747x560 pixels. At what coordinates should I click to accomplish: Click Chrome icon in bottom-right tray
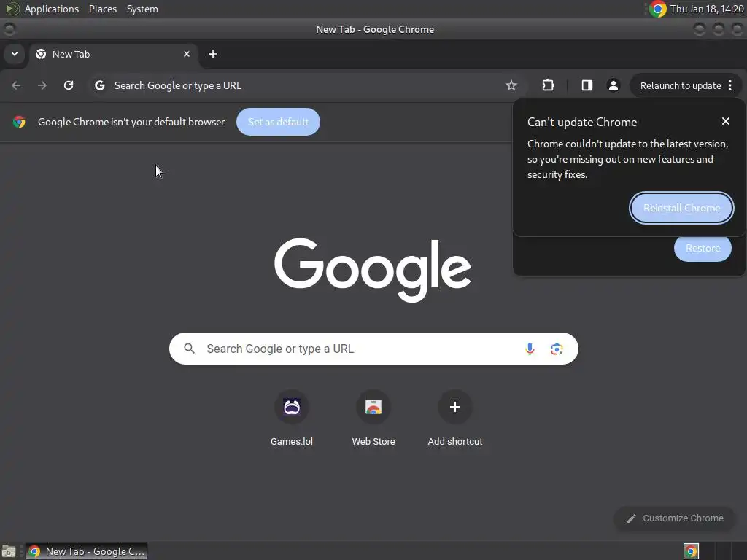tap(691, 551)
